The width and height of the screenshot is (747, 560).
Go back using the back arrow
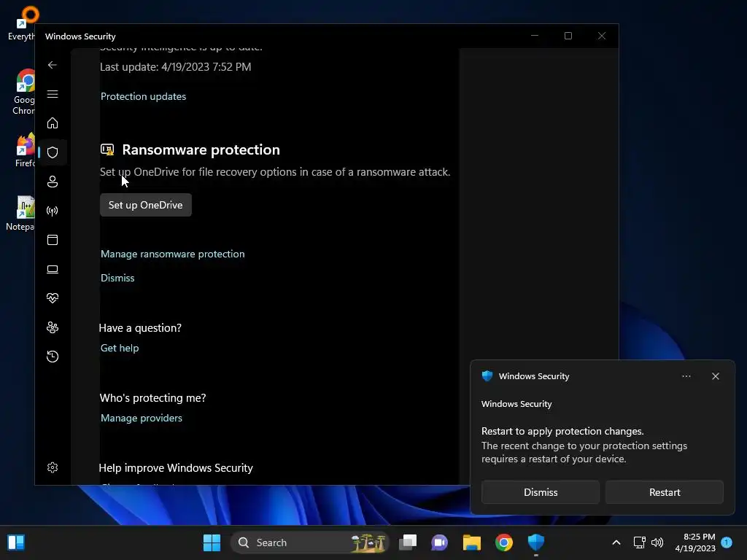click(53, 65)
